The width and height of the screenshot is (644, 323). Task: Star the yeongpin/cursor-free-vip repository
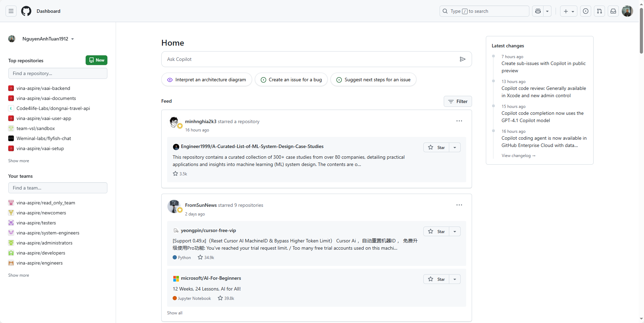pos(436,231)
